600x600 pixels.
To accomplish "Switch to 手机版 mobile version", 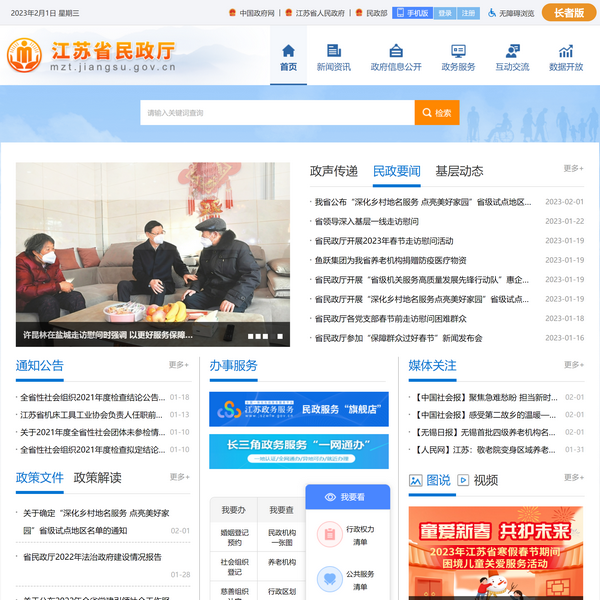I will [x=413, y=13].
